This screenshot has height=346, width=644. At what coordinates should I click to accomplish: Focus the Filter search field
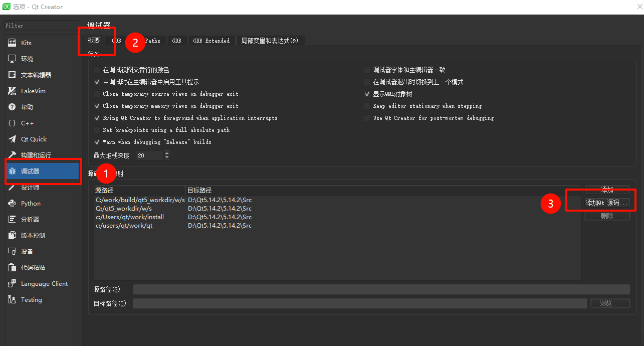click(x=41, y=26)
